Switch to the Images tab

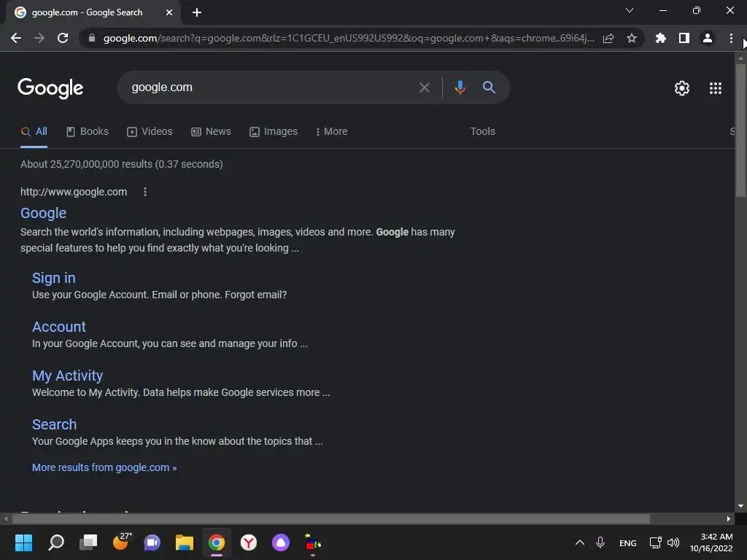click(274, 131)
